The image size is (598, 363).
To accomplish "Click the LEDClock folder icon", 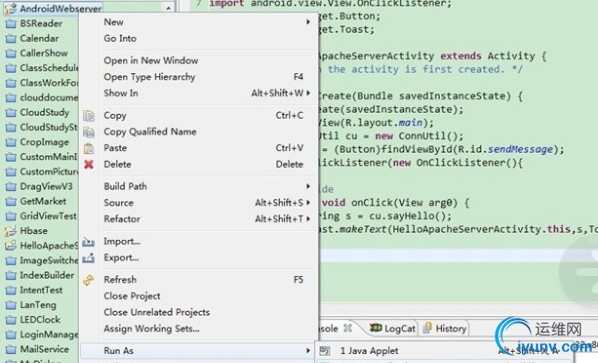I will 11,320.
